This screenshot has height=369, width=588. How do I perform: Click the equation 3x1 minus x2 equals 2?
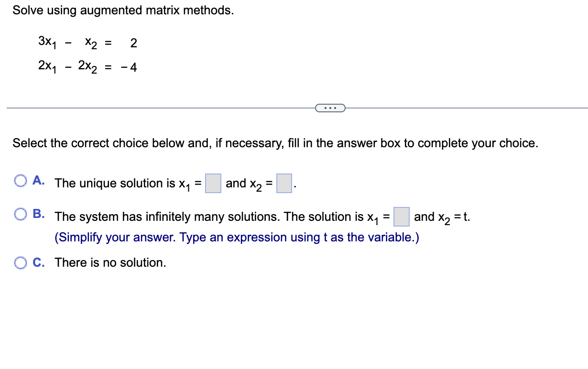tap(86, 43)
